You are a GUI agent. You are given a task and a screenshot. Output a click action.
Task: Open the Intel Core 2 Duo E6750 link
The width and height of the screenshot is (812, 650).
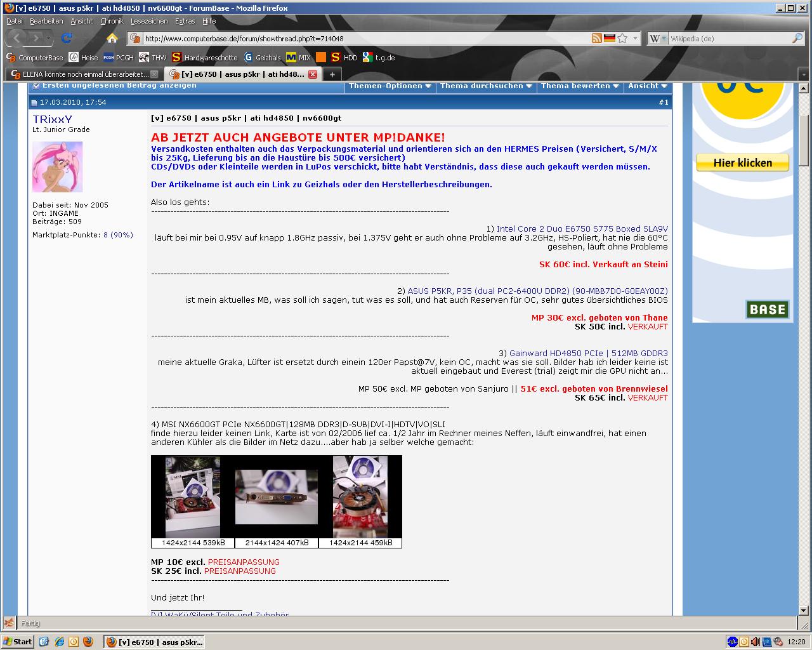point(582,229)
